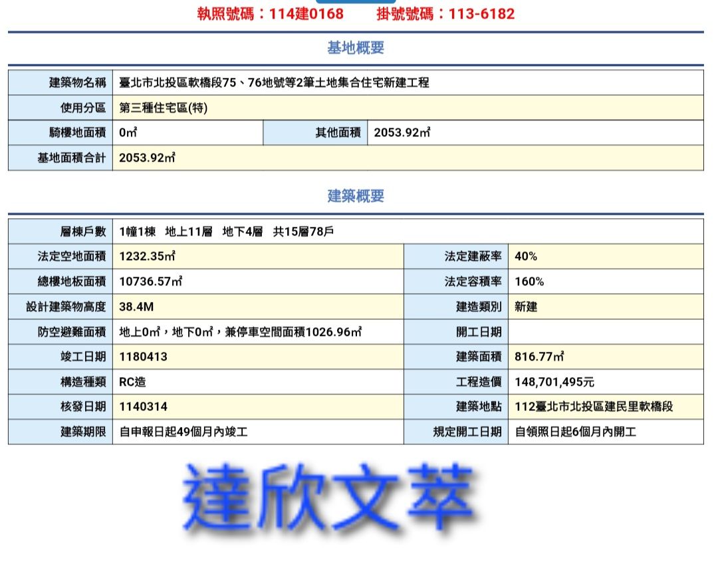
Task: Select the 兼停車空間面積1026.96㎡ value
Action: pos(294,332)
